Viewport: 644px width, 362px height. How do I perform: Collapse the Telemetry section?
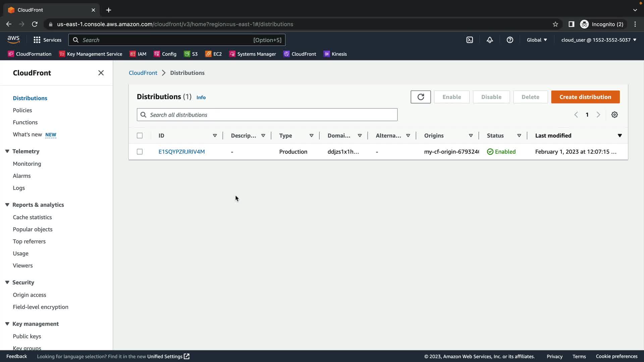(x=7, y=151)
